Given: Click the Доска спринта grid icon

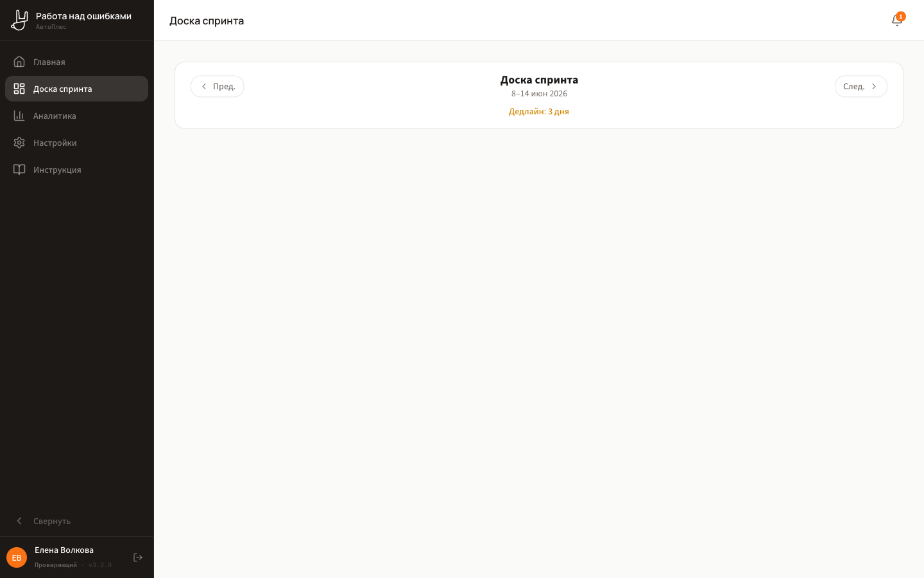Looking at the screenshot, I should 19,89.
